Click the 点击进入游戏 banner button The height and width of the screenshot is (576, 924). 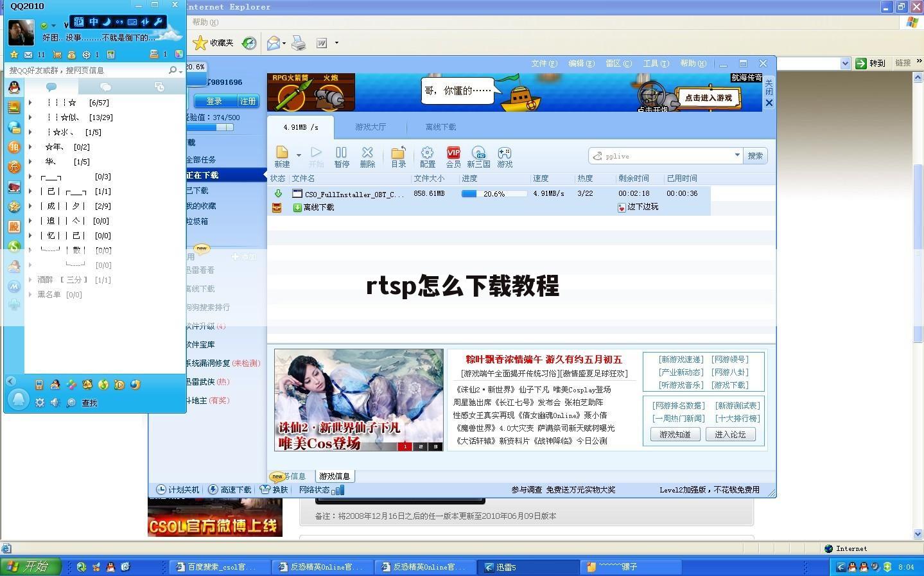coord(709,98)
